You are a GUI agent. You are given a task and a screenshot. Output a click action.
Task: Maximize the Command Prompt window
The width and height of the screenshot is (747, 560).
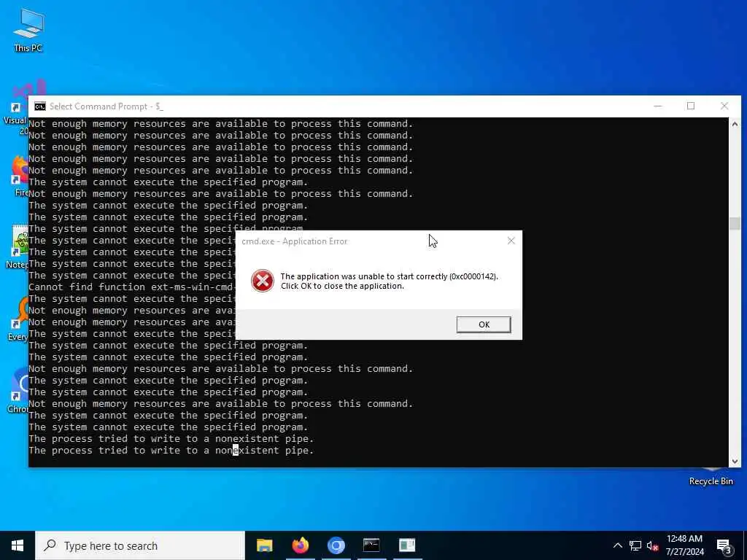coord(691,106)
